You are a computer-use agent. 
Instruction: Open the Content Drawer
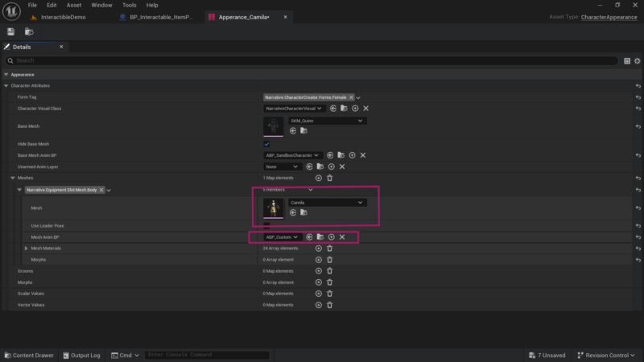(x=29, y=356)
